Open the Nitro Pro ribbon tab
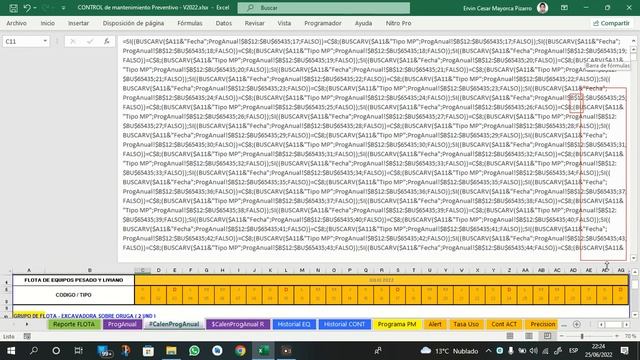Viewport: 640px width, 360px height. coord(398,23)
